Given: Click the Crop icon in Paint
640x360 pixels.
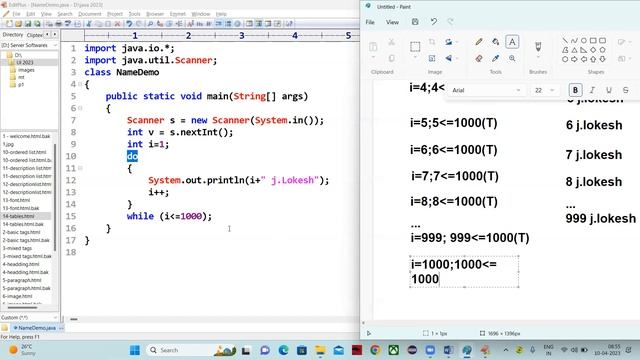Looking at the screenshot, I should [x=432, y=42].
